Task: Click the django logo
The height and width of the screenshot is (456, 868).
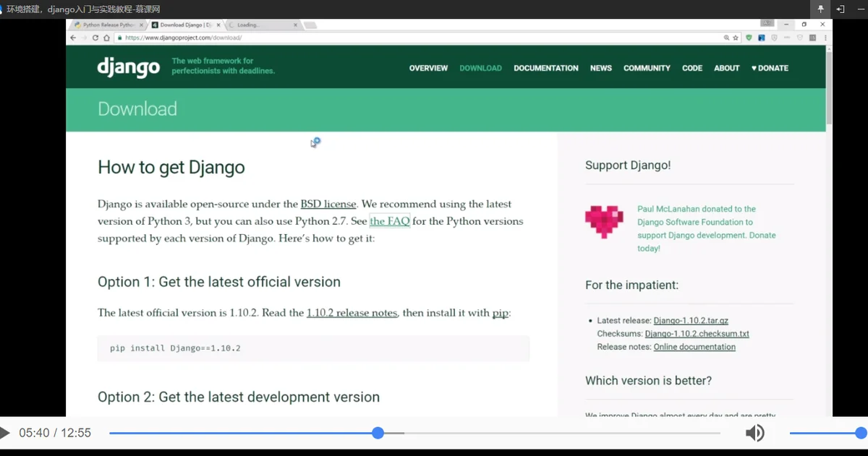Action: (129, 67)
